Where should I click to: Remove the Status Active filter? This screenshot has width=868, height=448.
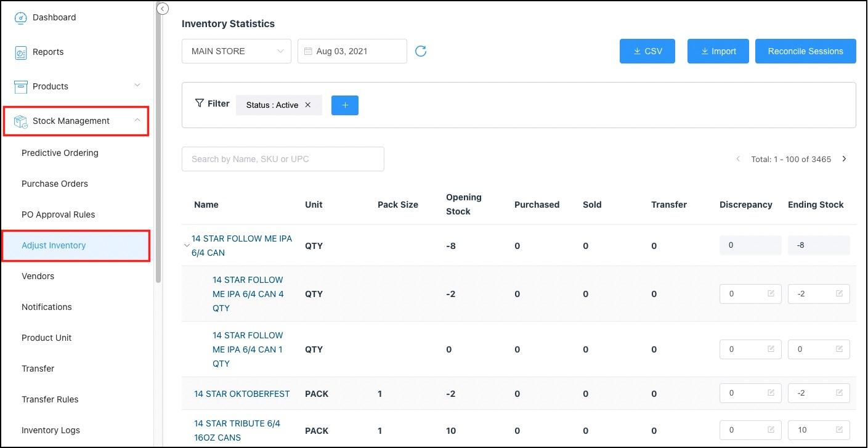click(308, 105)
